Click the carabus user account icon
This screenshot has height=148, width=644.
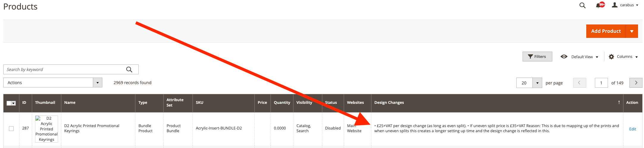(615, 5)
